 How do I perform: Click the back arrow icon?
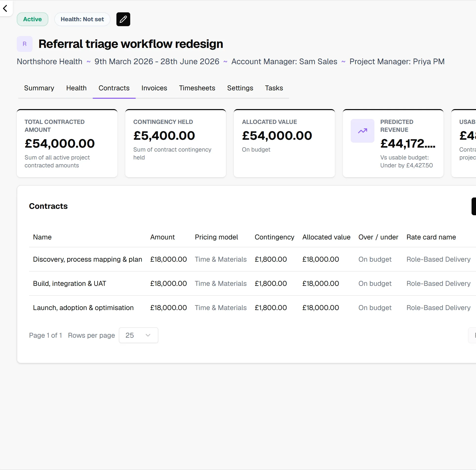click(5, 8)
